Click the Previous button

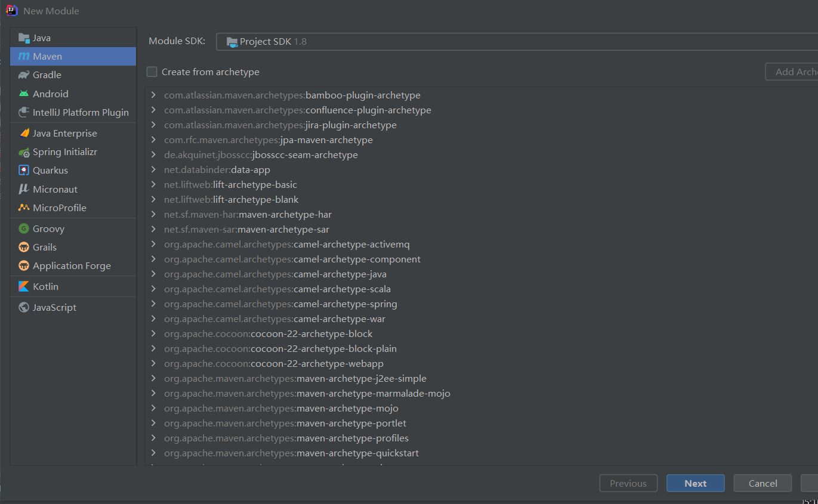628,483
